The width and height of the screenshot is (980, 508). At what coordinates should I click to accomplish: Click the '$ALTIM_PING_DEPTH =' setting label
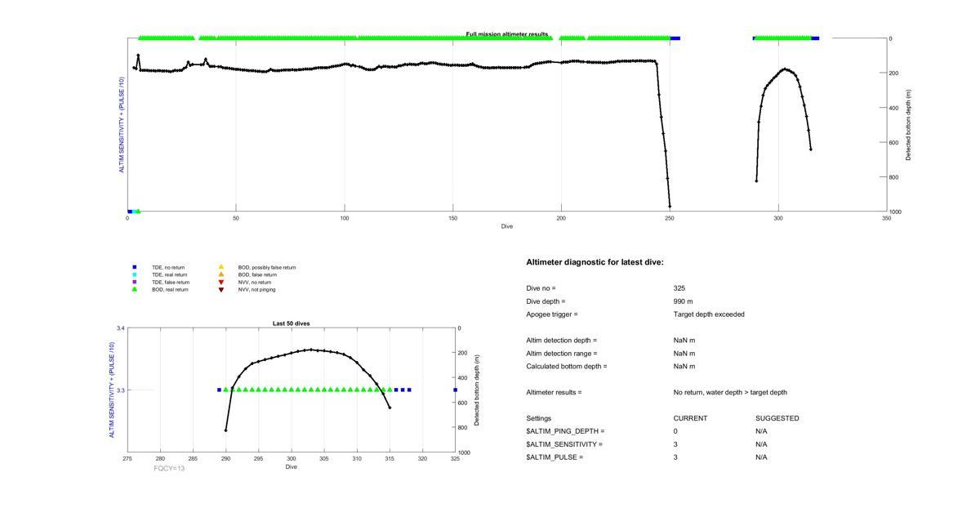coord(565,431)
